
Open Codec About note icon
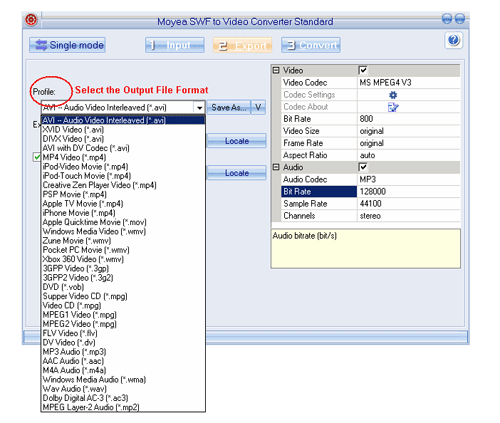[x=393, y=107]
